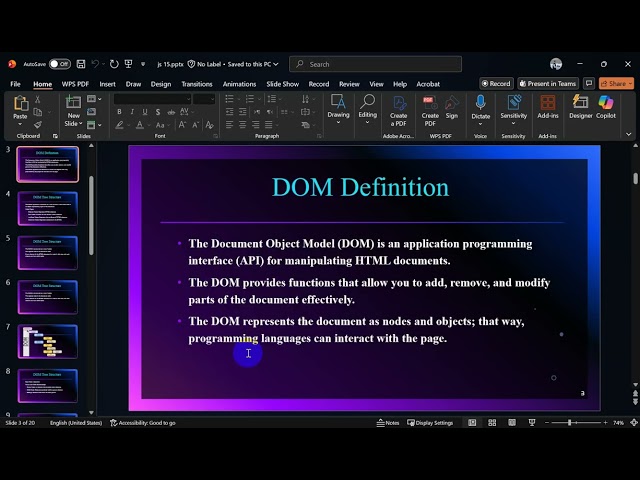Image resolution: width=640 pixels, height=480 pixels.
Task: Click in the Search box
Action: pyautogui.click(x=376, y=64)
